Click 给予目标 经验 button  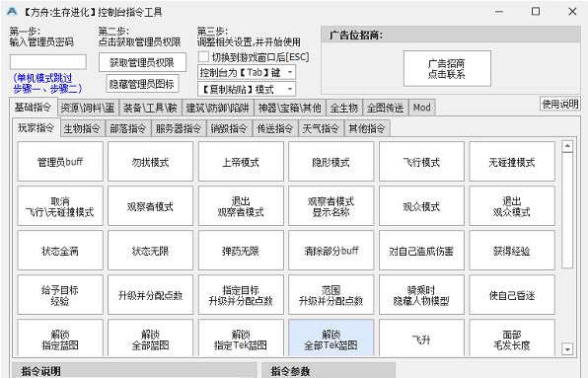(x=60, y=295)
